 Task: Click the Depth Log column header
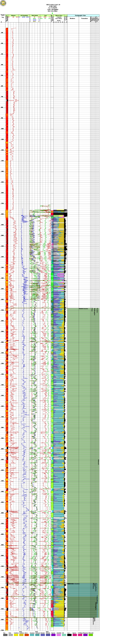point(3,16)
